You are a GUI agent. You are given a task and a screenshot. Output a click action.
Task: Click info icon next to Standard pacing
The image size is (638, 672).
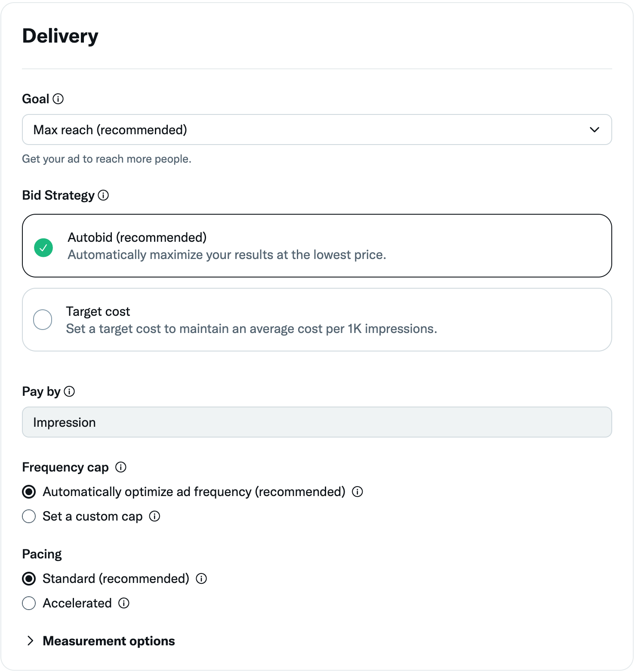click(x=201, y=579)
